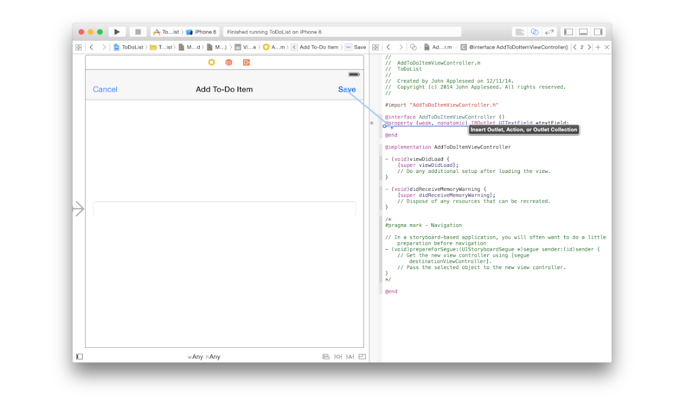Switch to the Standard editor

pos(519,32)
